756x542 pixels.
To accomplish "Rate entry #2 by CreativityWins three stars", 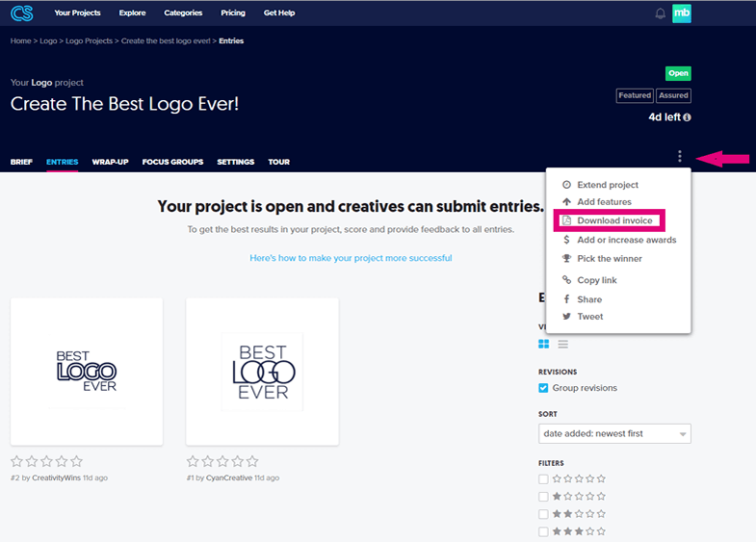I will (47, 461).
